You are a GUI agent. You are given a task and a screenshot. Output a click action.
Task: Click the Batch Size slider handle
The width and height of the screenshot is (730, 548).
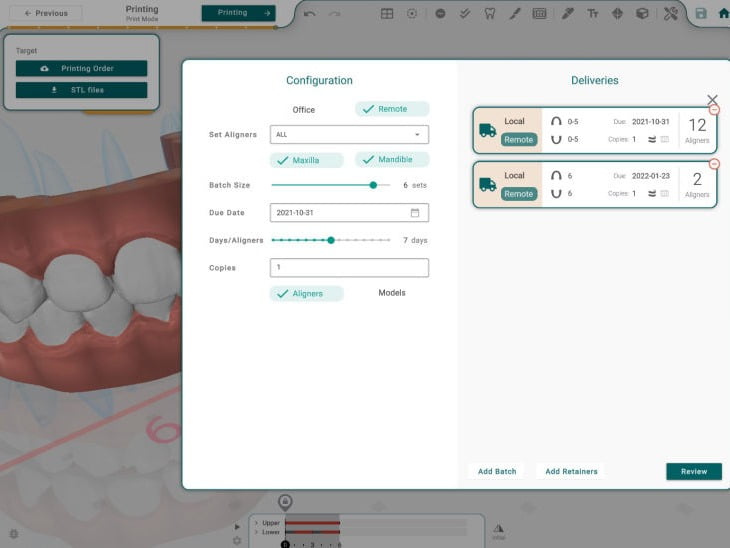coord(373,185)
